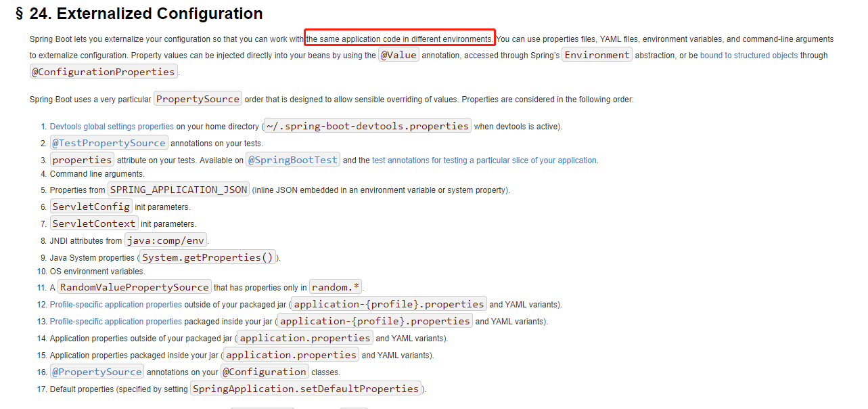Click 'application-{profile}.properties' code in item 13
The height and width of the screenshot is (409, 868).
click(375, 321)
